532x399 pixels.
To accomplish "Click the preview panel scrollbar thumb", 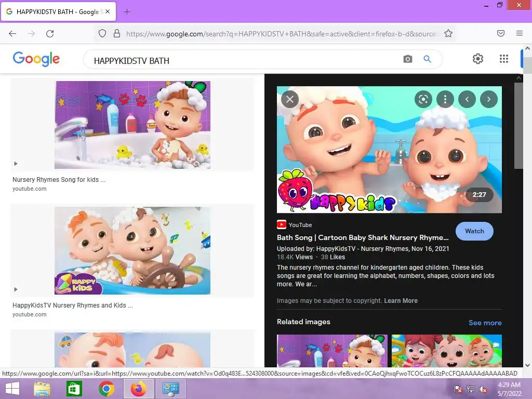I will pos(518,126).
